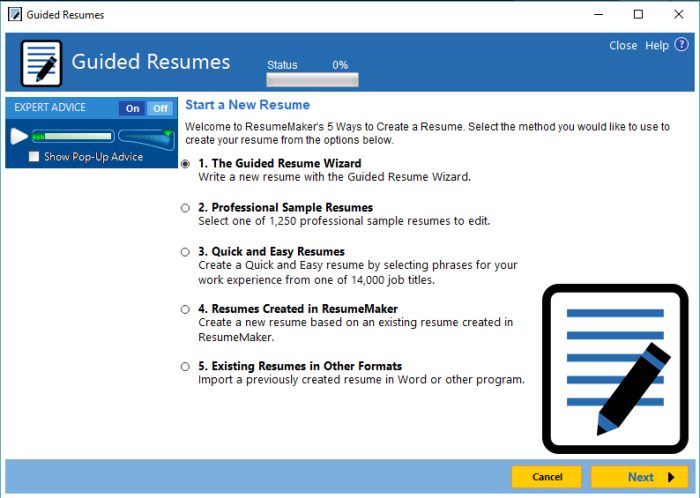Click the '2. Professional Sample Resumes' heading
Screen dimensions: 700x498
[x=286, y=208]
